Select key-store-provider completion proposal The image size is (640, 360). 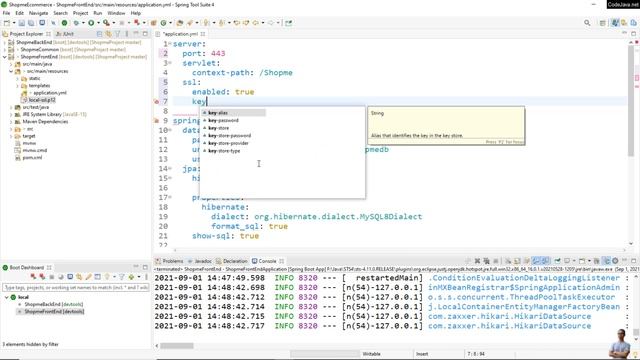click(x=228, y=143)
